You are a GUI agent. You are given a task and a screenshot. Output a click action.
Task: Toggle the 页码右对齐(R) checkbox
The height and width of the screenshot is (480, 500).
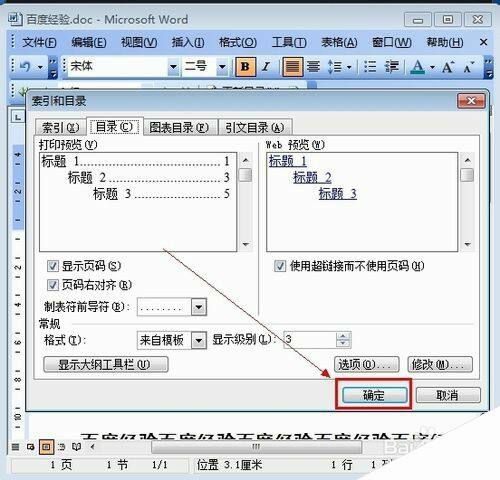click(x=53, y=285)
